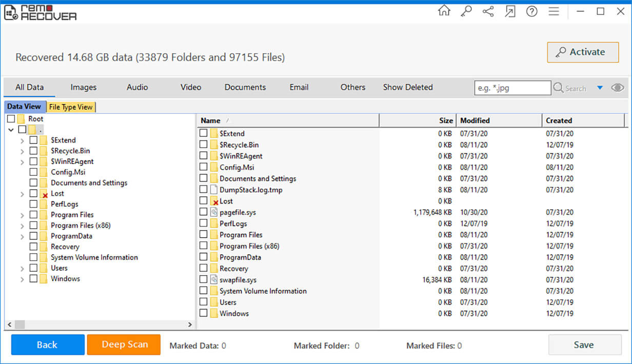Screen dimensions: 632x364
Task: Check the Users checkbox in tree
Action: (33, 268)
